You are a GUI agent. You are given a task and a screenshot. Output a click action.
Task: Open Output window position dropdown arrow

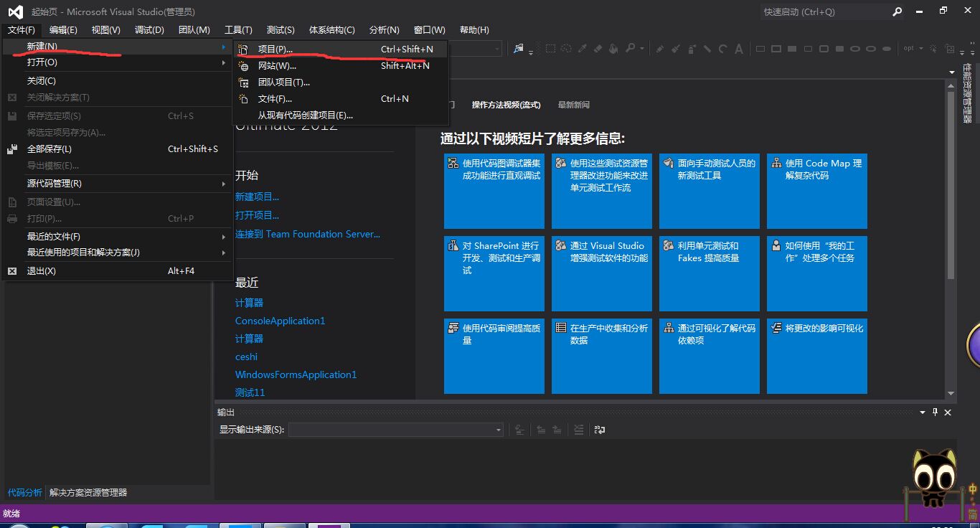pyautogui.click(x=923, y=412)
